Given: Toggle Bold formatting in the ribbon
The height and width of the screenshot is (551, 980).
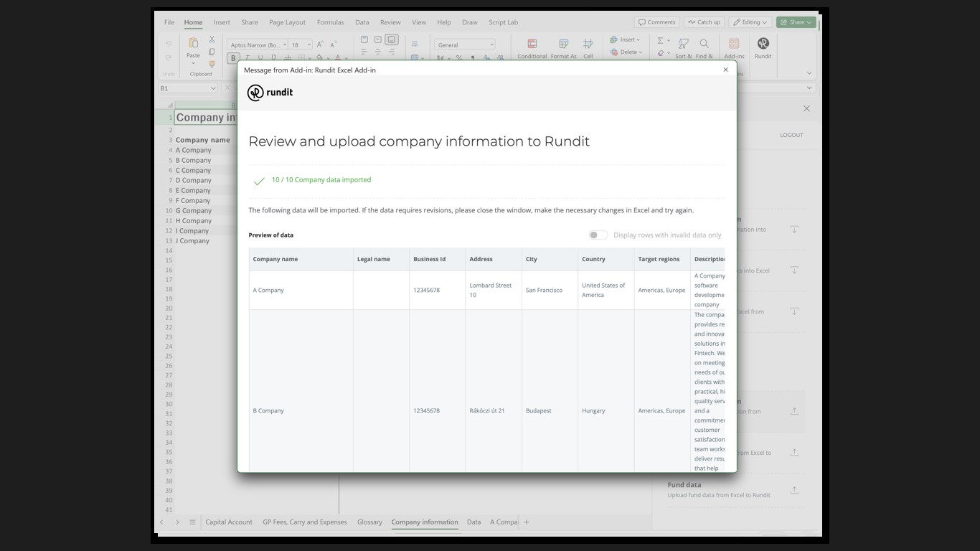Looking at the screenshot, I should tap(233, 58).
